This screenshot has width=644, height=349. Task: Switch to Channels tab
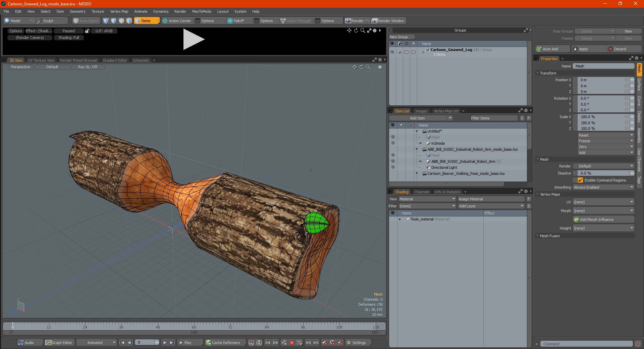(422, 192)
